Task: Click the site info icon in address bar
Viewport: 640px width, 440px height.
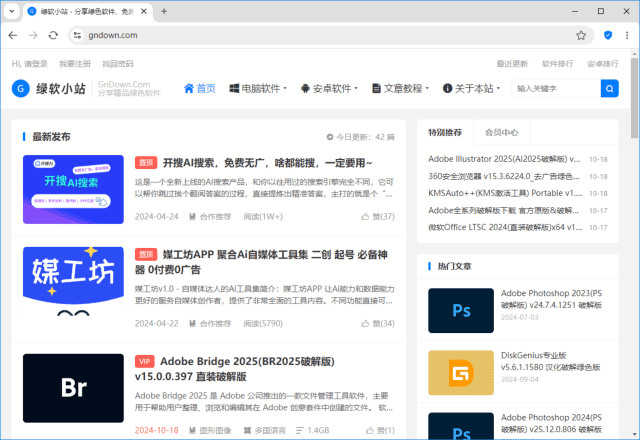Action: [77, 35]
